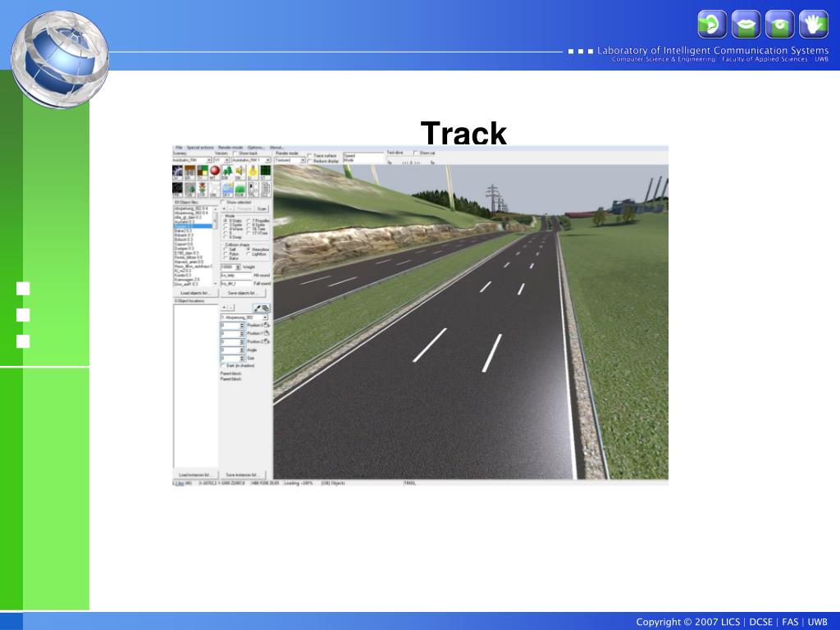Screen dimensions: 840x630
Task: Select the sky with sun icon
Action: click(x=228, y=189)
